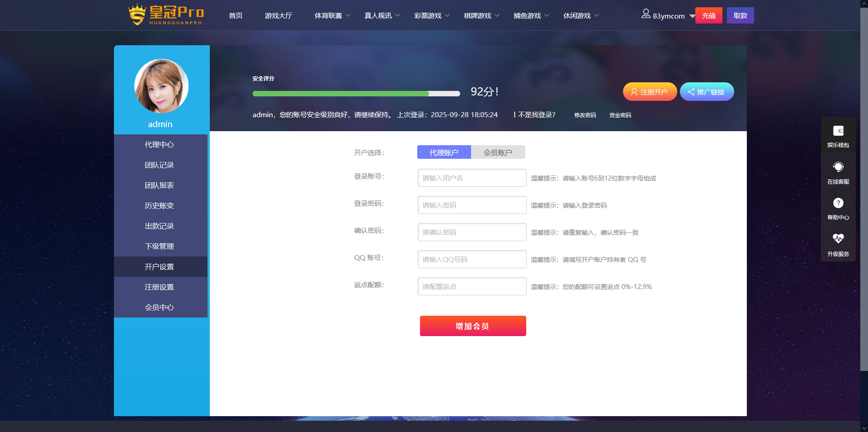The width and height of the screenshot is (868, 432).
Task: Click the admin avatar picture
Action: pos(161,86)
